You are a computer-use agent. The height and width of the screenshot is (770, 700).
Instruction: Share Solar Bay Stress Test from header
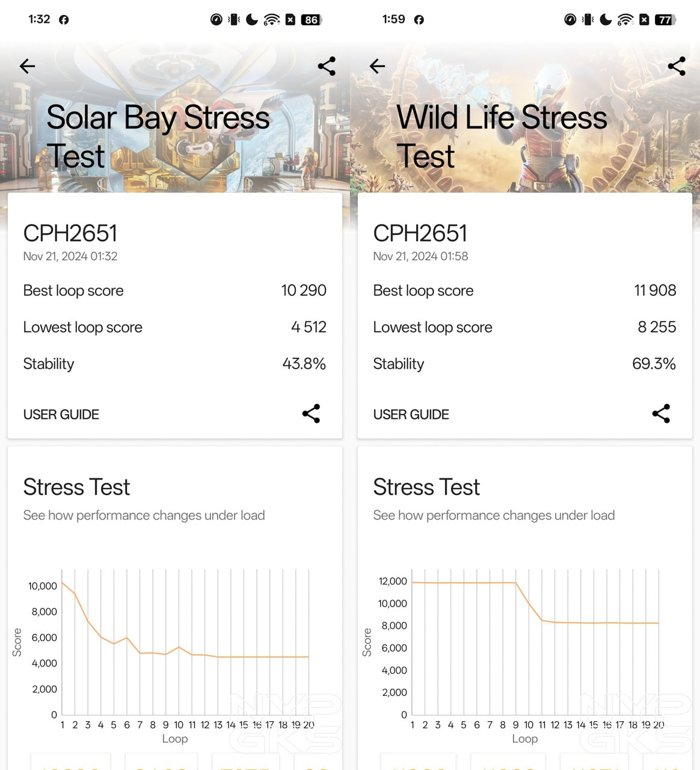tap(327, 66)
